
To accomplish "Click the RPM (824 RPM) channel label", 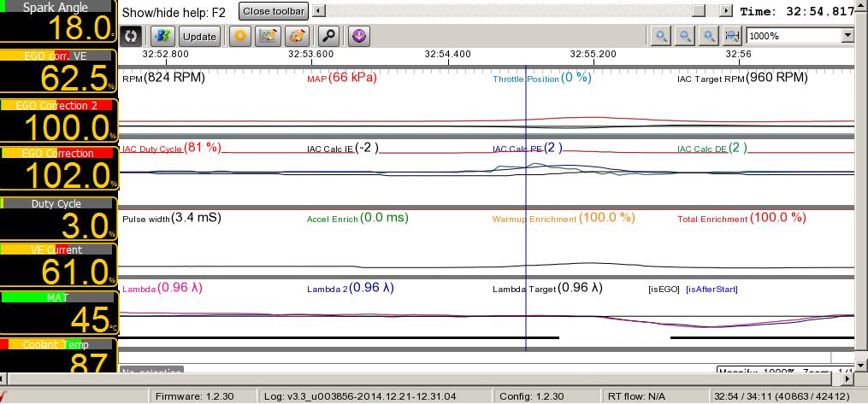I will pos(164,78).
